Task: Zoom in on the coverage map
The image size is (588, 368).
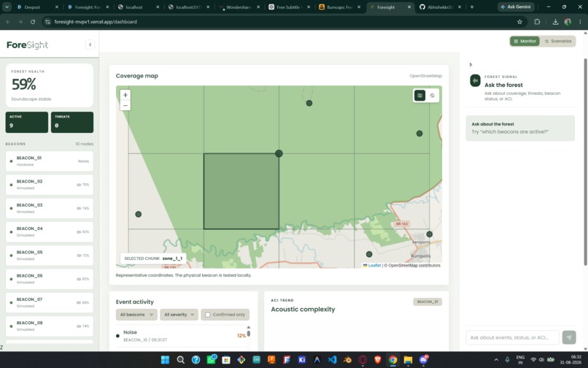Action: tap(125, 95)
